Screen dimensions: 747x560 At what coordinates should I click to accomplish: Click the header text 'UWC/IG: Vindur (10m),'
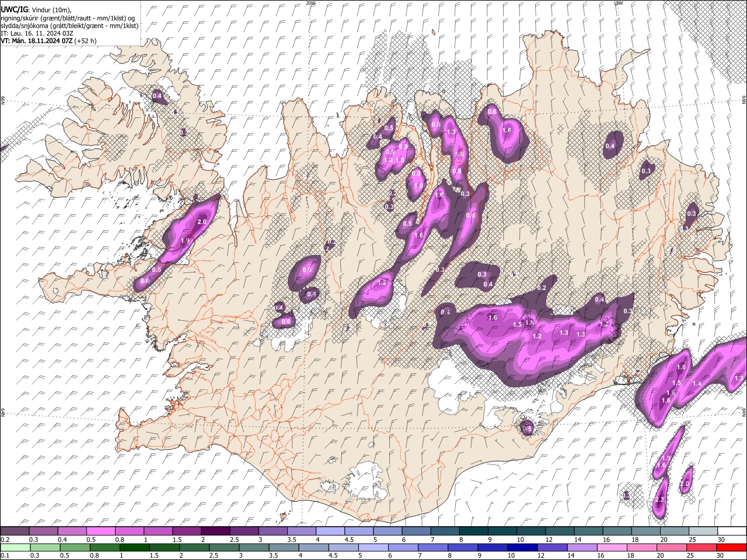tap(36, 10)
